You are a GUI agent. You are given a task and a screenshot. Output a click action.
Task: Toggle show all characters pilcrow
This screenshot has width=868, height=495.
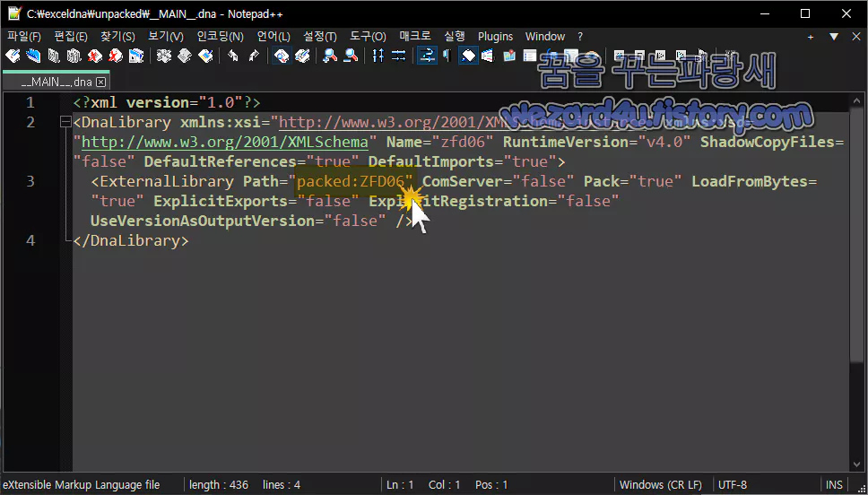click(447, 56)
